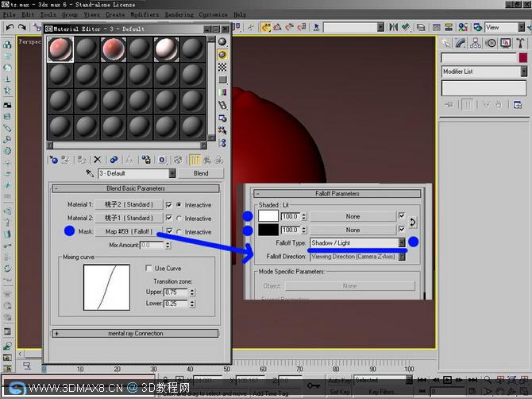
Task: Open the Motion command panel tab
Action: click(x=491, y=43)
